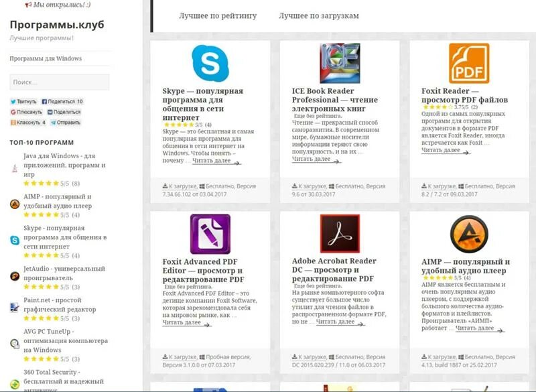The image size is (536, 392).
Task: Open 'ICE Book Reader Professional' article title
Action: pos(335,100)
